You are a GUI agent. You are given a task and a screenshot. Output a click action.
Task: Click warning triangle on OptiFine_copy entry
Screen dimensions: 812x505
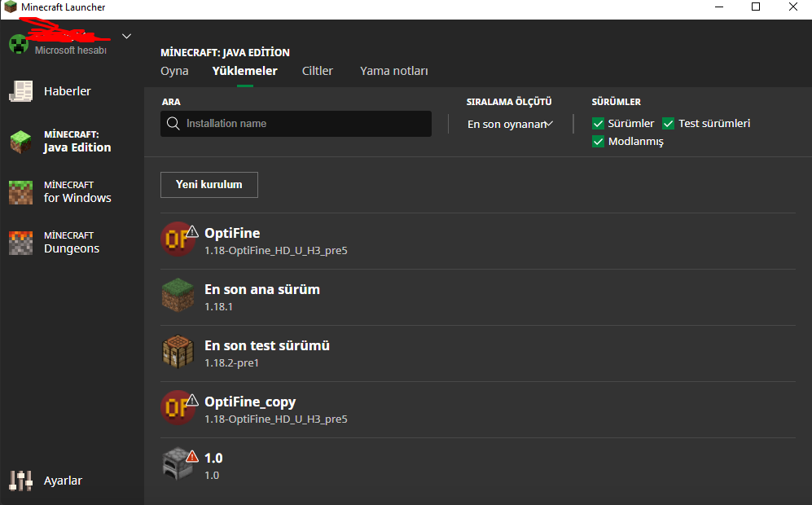click(192, 400)
